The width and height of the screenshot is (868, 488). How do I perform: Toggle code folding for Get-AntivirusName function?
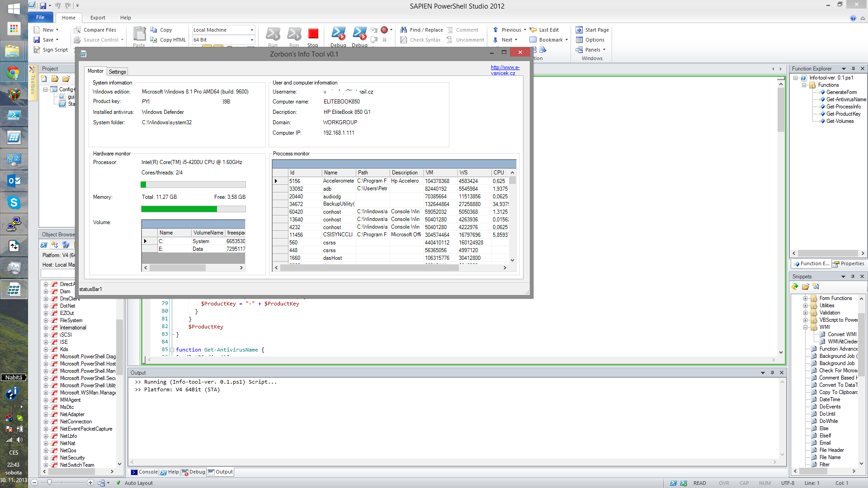pyautogui.click(x=172, y=350)
